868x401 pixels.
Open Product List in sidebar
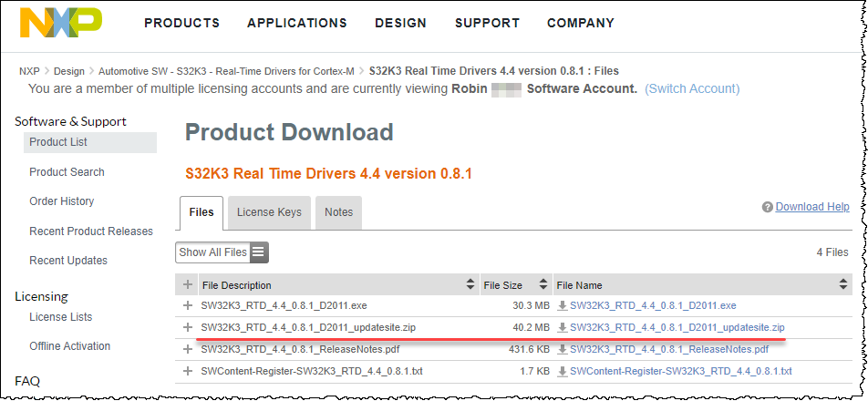pyautogui.click(x=90, y=142)
